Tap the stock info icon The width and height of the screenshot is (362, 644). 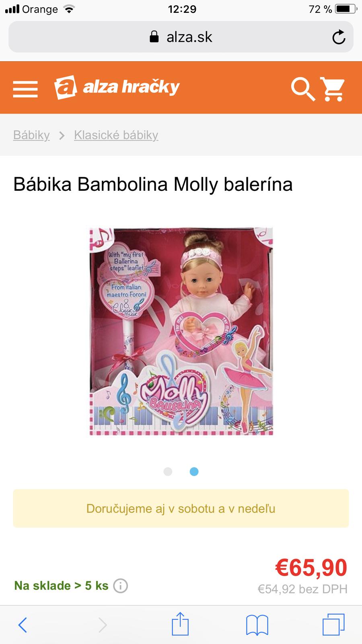click(120, 586)
